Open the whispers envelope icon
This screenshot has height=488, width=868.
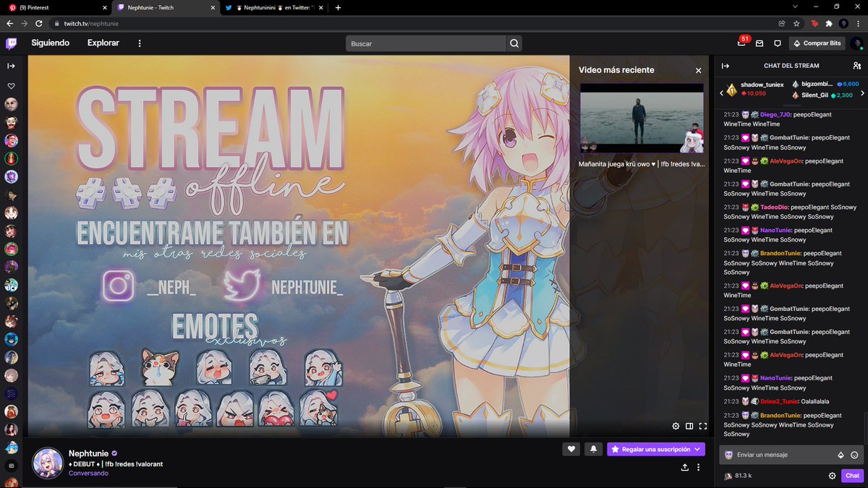coord(759,43)
